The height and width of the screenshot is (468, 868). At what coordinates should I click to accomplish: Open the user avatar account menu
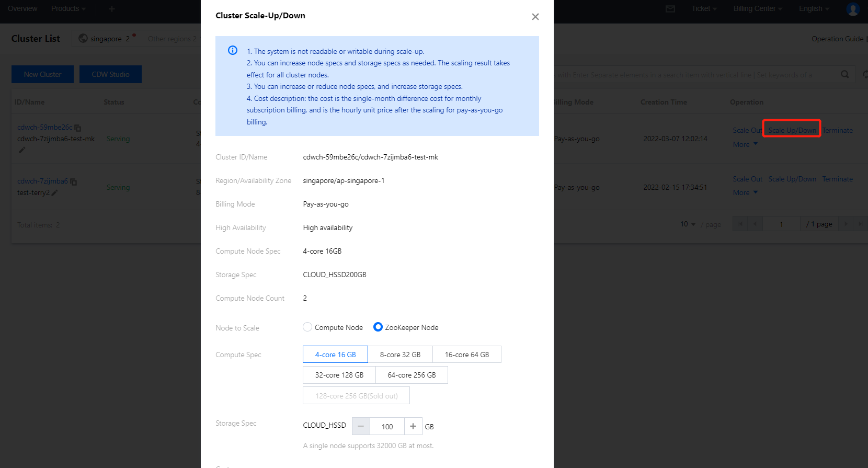853,9
